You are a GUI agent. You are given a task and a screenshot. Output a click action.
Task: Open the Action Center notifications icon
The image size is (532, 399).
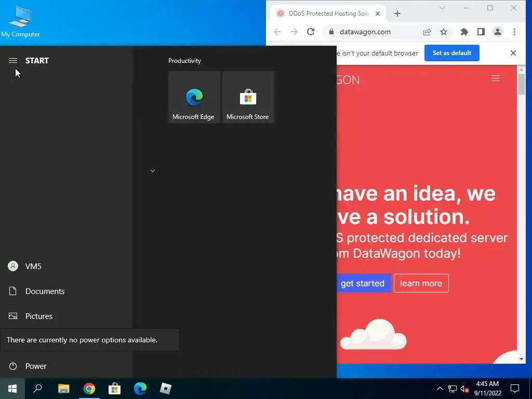pos(515,389)
